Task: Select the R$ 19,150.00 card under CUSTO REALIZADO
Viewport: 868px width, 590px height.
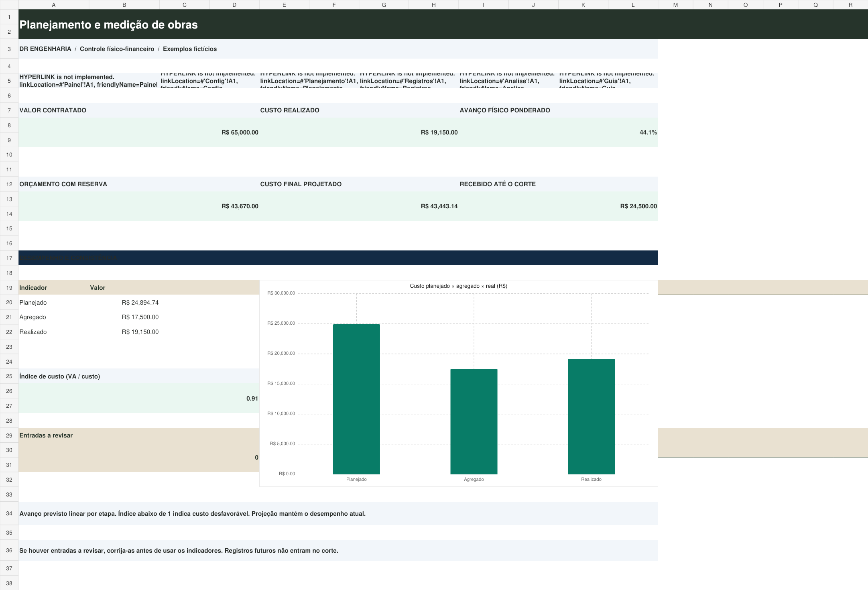Action: click(x=359, y=132)
